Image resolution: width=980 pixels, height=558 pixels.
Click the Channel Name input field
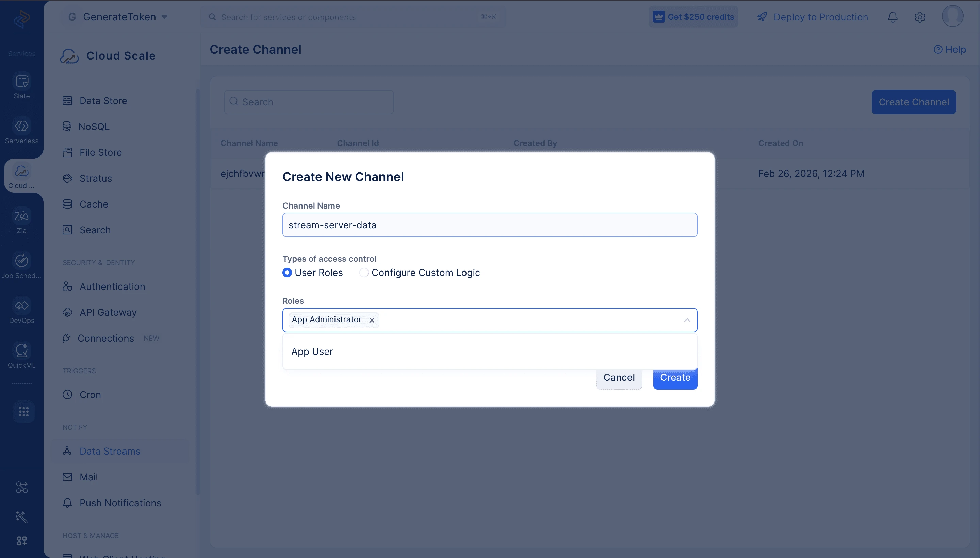click(489, 225)
